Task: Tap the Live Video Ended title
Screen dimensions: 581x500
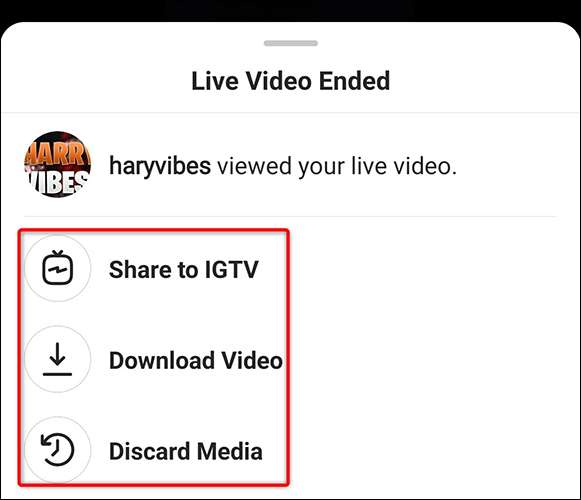Action: point(290,81)
